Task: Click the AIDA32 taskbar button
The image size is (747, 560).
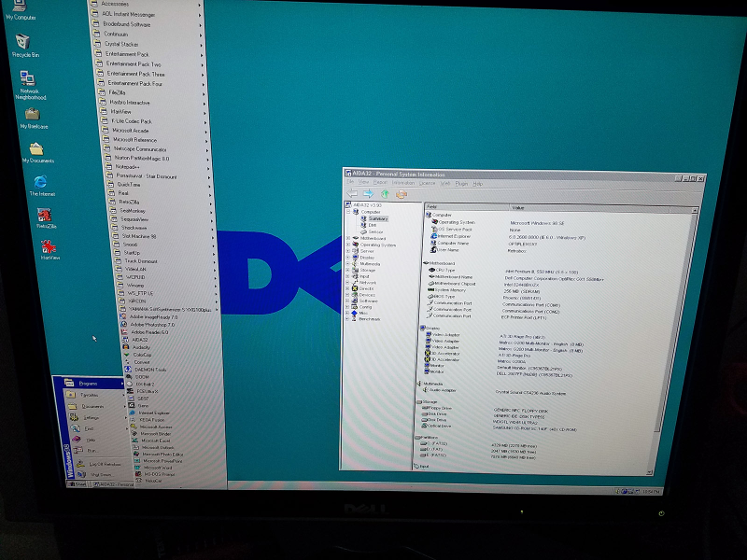Action: pos(112,484)
